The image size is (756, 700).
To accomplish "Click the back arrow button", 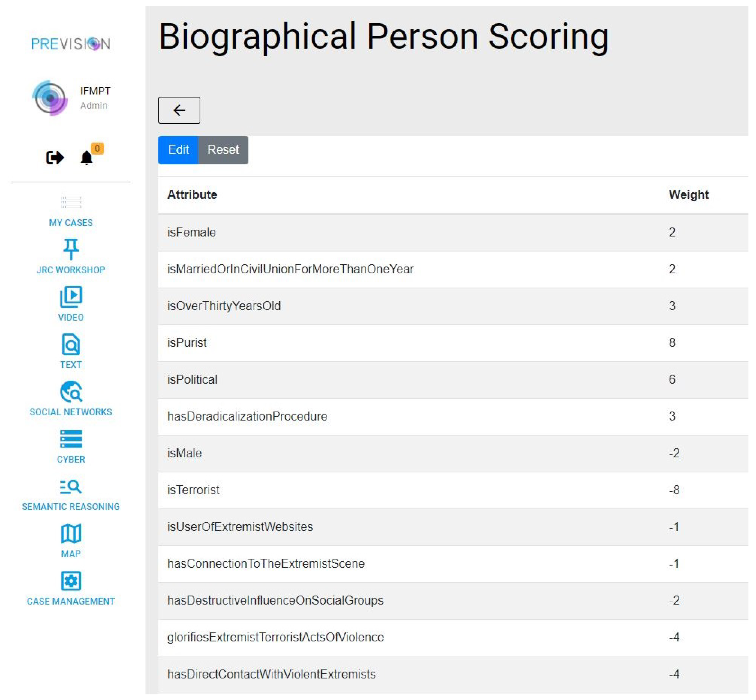I will 179,110.
